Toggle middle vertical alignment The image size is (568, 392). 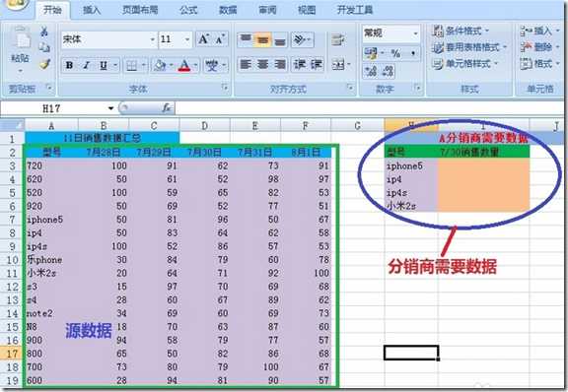point(262,39)
